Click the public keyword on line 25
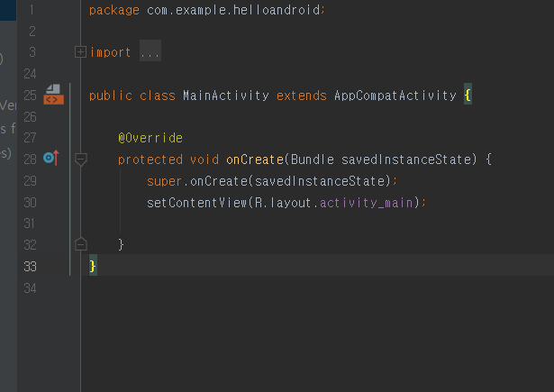Image resolution: width=554 pixels, height=392 pixels. click(111, 96)
